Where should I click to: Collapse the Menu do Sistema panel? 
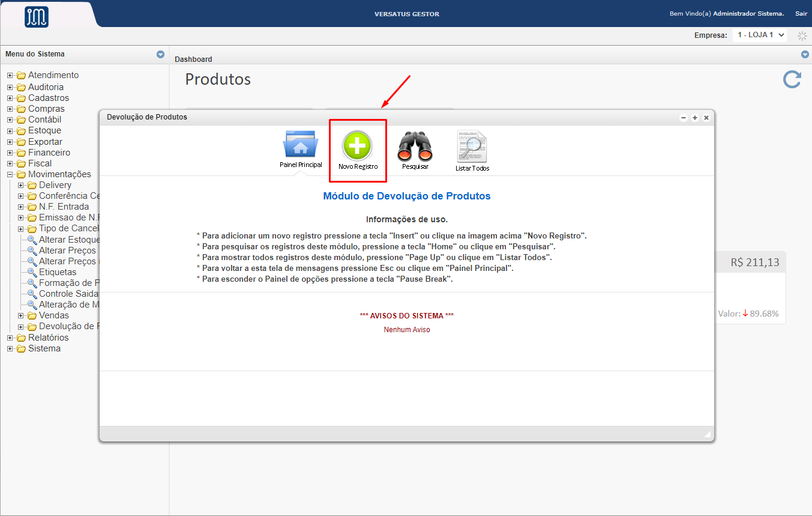tap(160, 54)
